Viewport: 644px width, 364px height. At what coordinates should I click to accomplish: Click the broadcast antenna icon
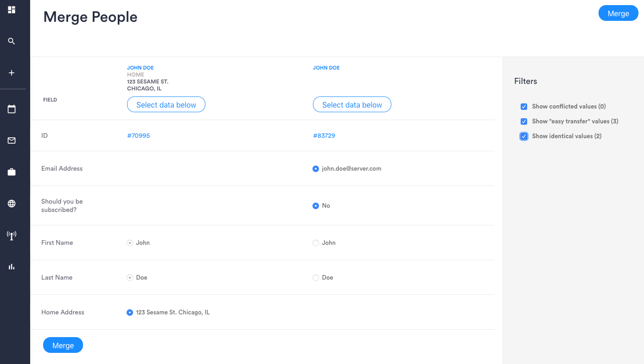point(12,235)
